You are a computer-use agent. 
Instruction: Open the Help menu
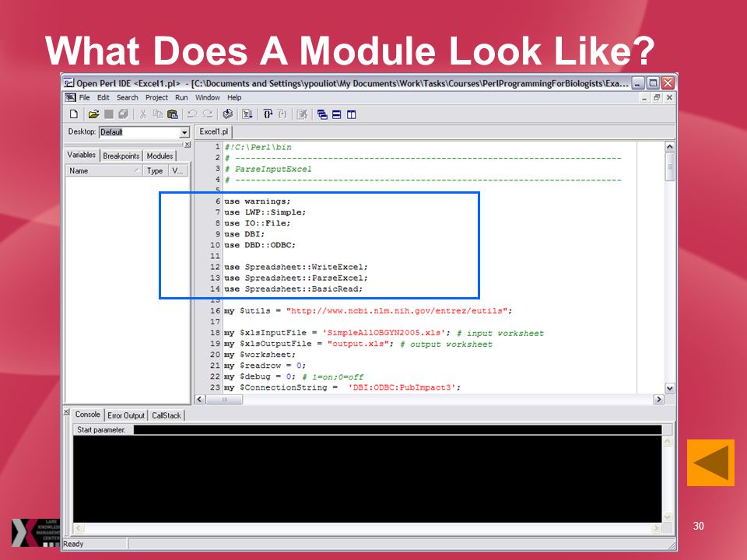234,98
